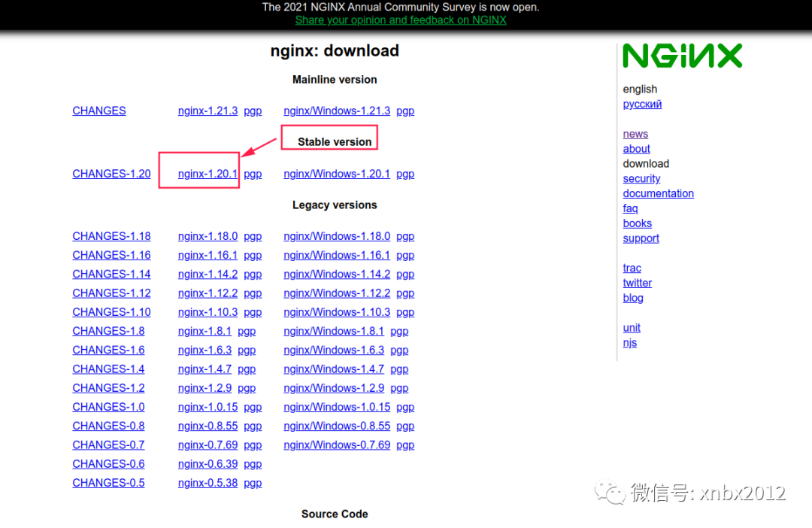Screen dimensions: 812x528
Task: Open CHANGES-1.2 link
Action: pyautogui.click(x=108, y=388)
